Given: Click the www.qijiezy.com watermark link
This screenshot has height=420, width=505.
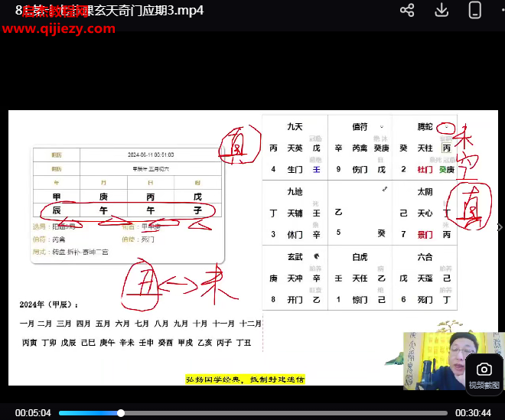Looking at the screenshot, I should 60,29.
